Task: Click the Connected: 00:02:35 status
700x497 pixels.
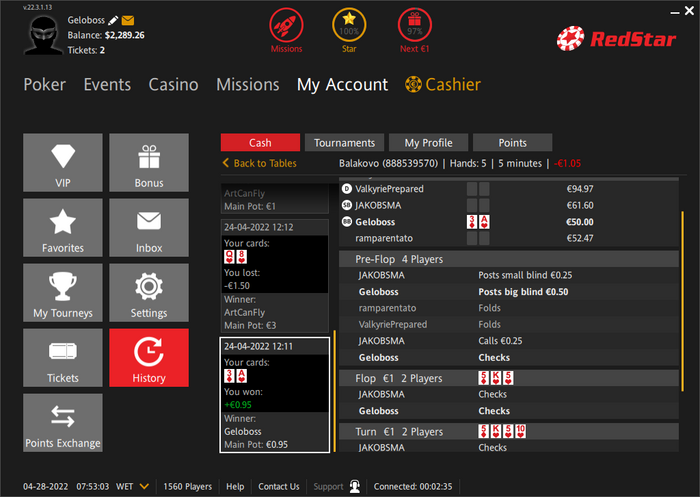Action: (413, 486)
